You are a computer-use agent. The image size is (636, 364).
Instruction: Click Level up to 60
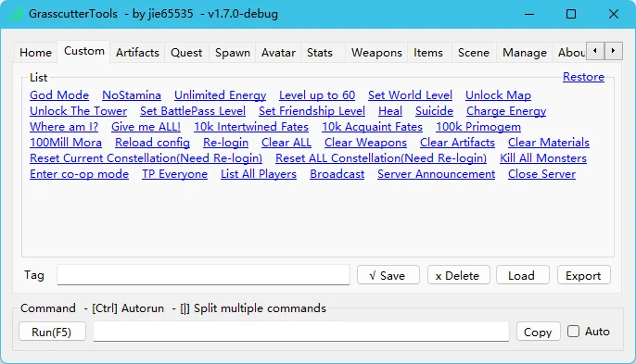317,94
